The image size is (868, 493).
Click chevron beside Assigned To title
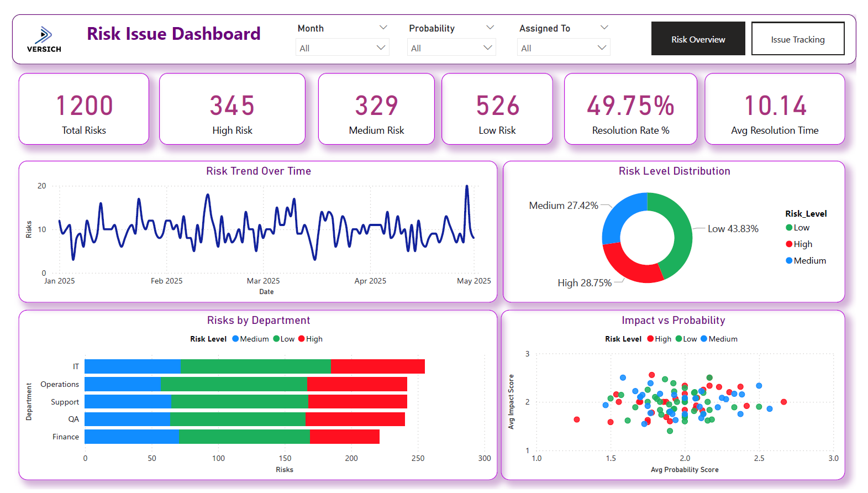pyautogui.click(x=604, y=28)
